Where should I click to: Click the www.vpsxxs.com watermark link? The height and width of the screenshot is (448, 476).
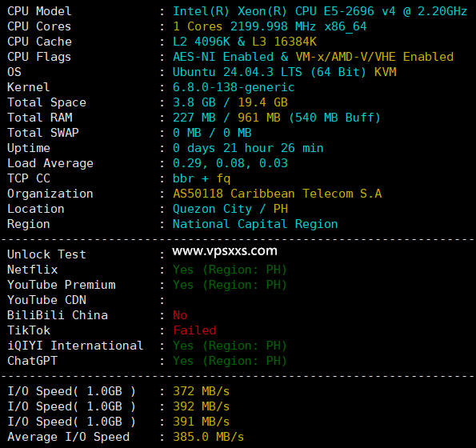coord(225,251)
